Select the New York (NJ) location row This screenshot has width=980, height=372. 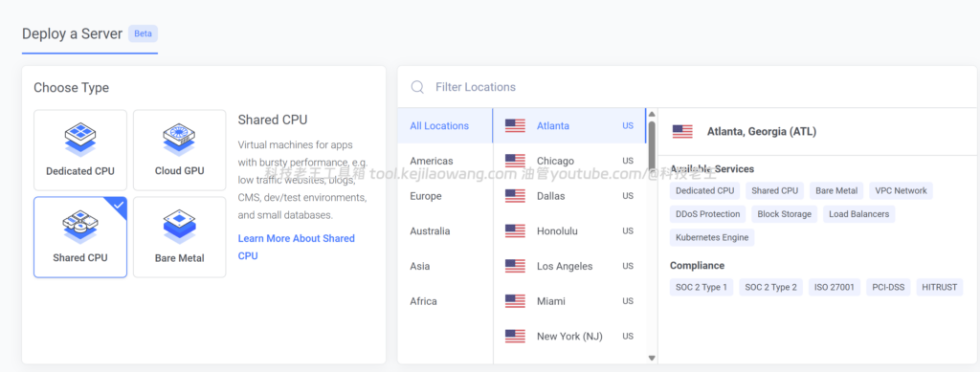point(569,336)
